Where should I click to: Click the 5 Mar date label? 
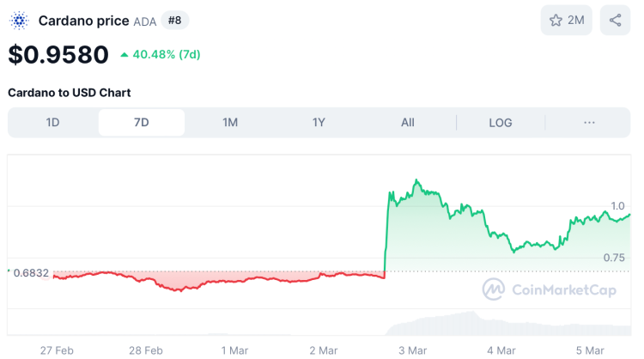click(x=590, y=350)
